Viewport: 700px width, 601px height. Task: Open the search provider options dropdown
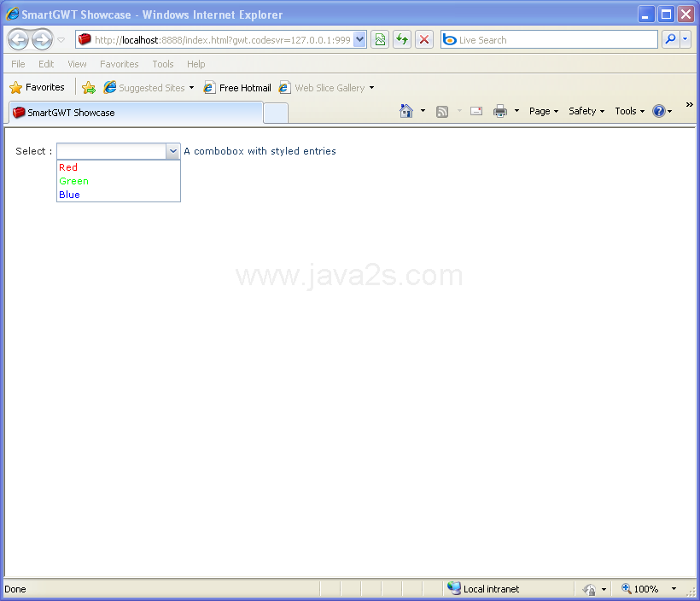[685, 40]
